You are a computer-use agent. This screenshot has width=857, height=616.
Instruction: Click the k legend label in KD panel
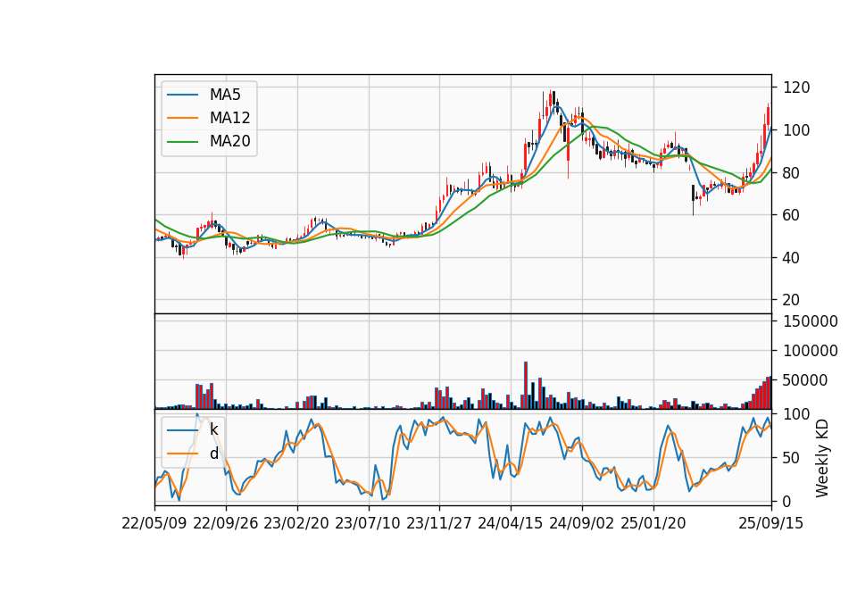tap(213, 429)
